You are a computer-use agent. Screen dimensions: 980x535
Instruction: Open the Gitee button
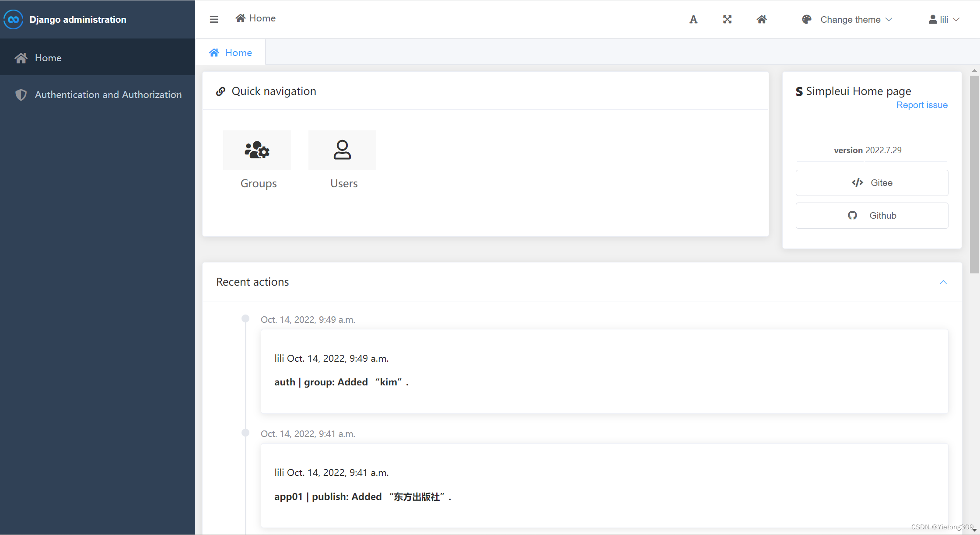click(872, 183)
